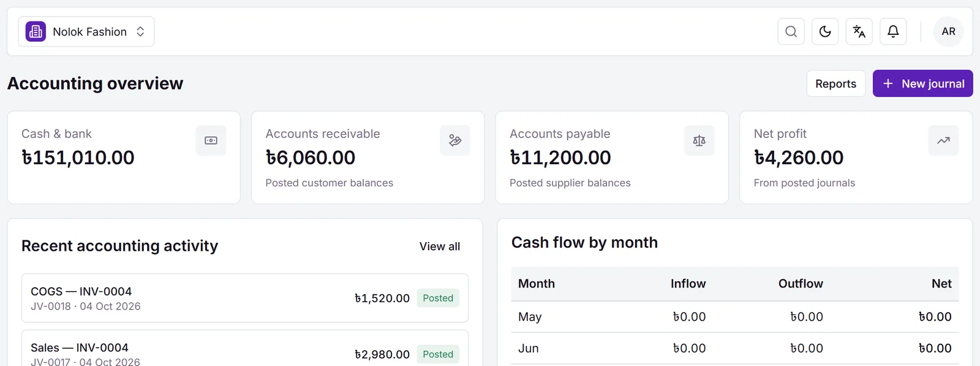980x366 pixels.
Task: Click the Accounting overview page title
Action: [95, 83]
